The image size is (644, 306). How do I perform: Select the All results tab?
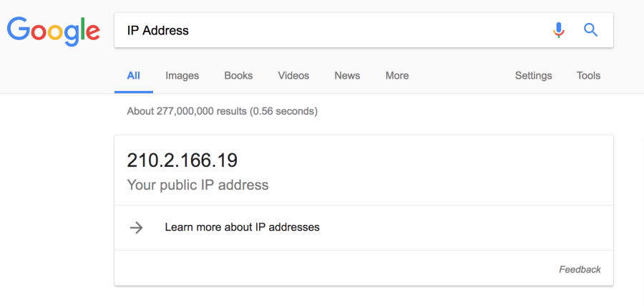134,76
